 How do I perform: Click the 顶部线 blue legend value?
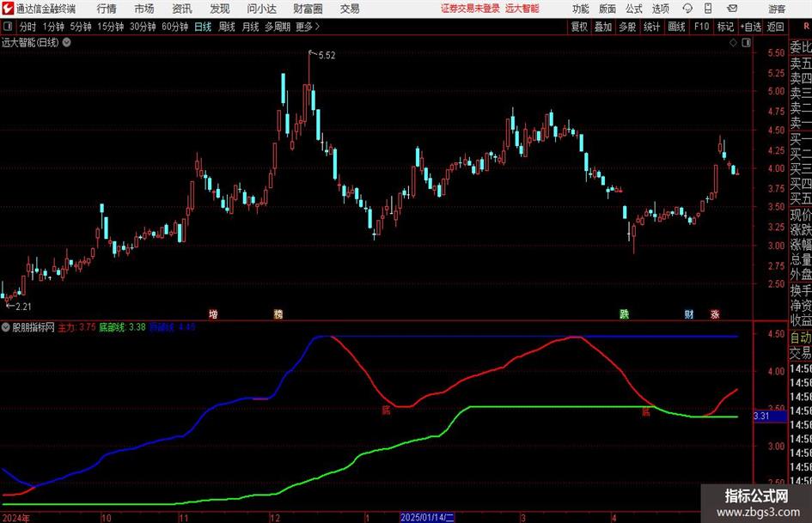(173, 327)
